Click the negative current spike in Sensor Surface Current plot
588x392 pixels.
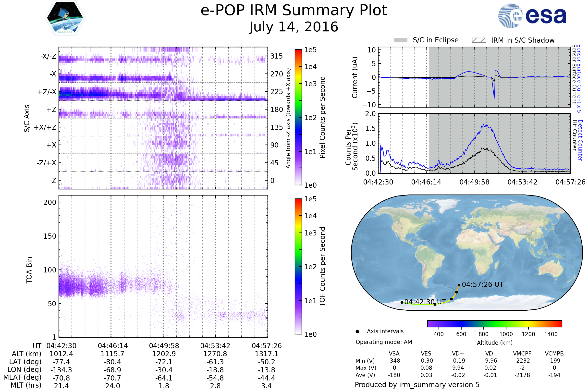(494, 98)
